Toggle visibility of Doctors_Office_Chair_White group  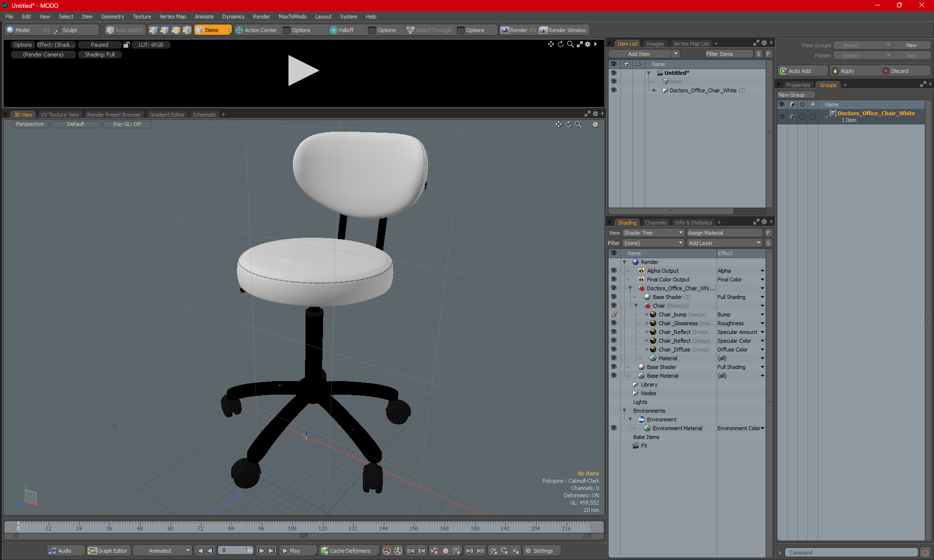tap(782, 117)
